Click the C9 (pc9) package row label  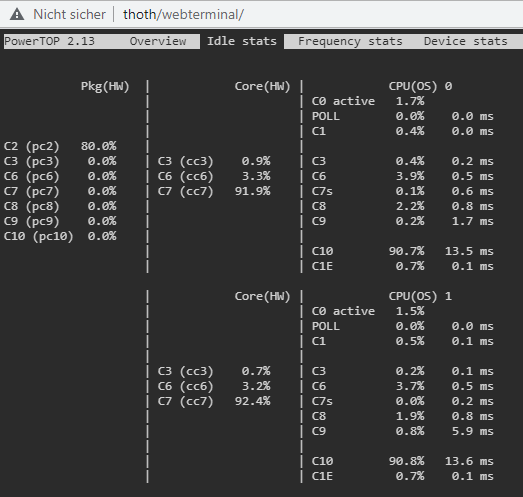pyautogui.click(x=32, y=221)
